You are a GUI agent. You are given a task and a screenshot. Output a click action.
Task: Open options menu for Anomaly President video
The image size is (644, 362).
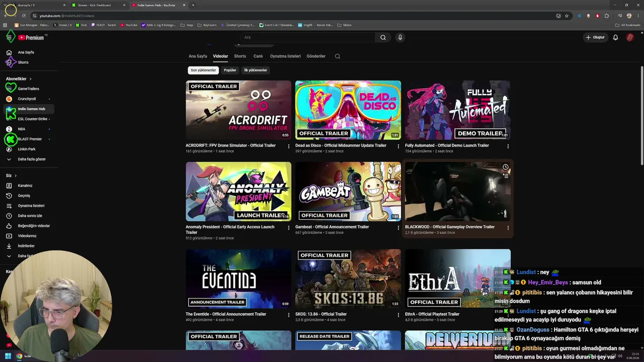click(289, 228)
